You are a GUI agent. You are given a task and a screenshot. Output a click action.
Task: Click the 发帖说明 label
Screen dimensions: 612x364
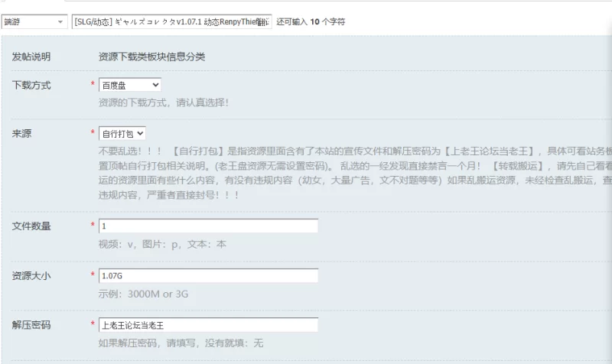click(x=31, y=57)
